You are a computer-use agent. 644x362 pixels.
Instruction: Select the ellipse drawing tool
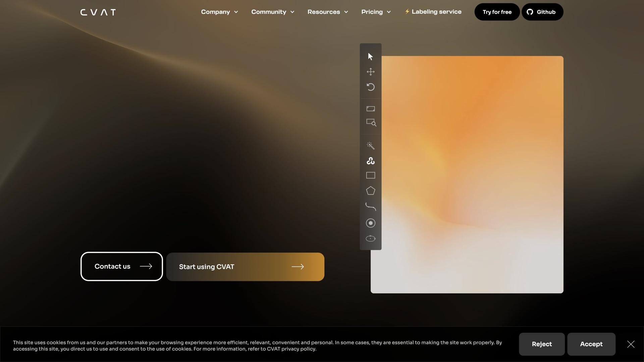(x=370, y=238)
